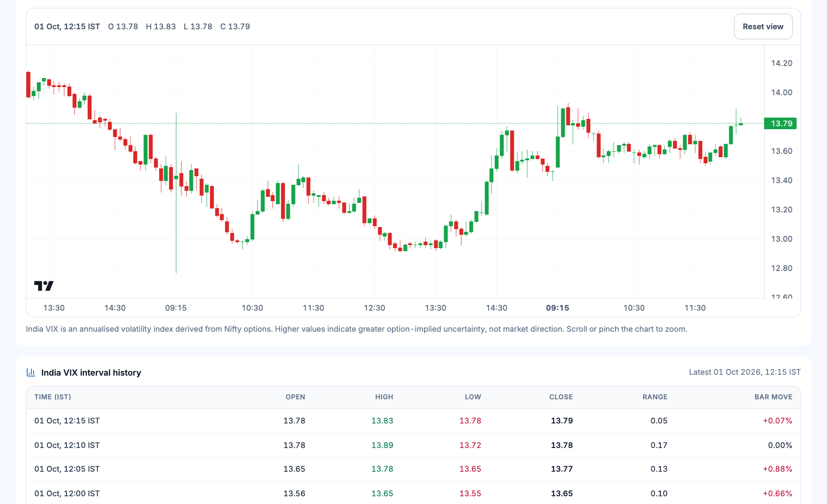Select the 01 Oct, 12:10 IST row
Image resolution: width=827 pixels, height=504 pixels.
pos(413,445)
